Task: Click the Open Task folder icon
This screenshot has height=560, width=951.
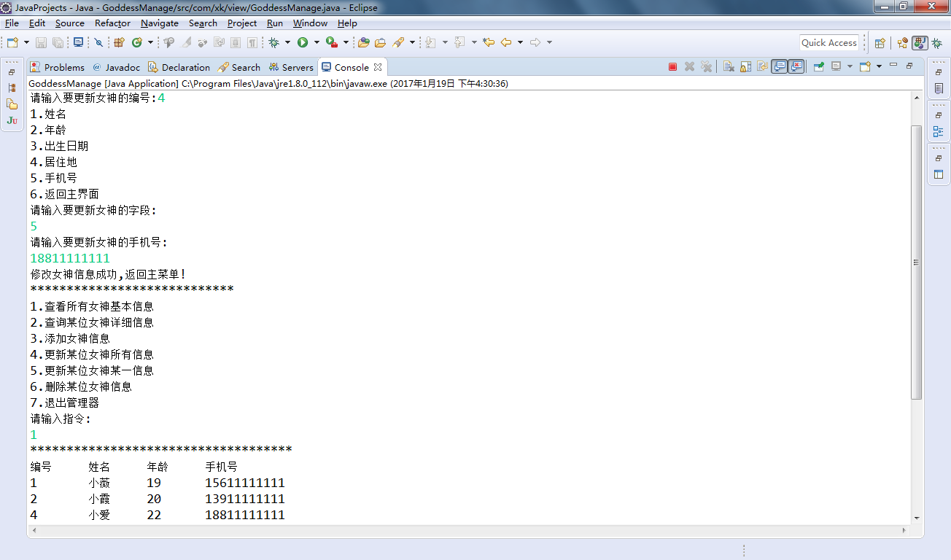Action: (379, 42)
